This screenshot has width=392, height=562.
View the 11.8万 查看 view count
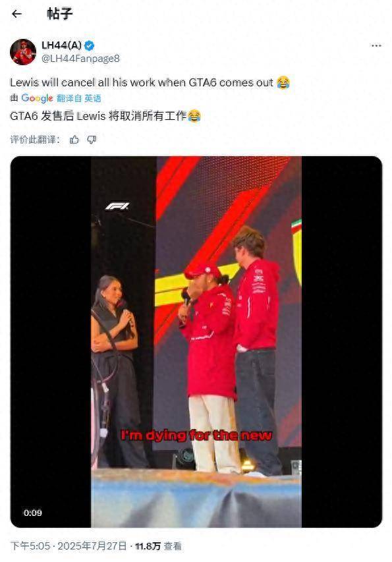pyautogui.click(x=158, y=546)
